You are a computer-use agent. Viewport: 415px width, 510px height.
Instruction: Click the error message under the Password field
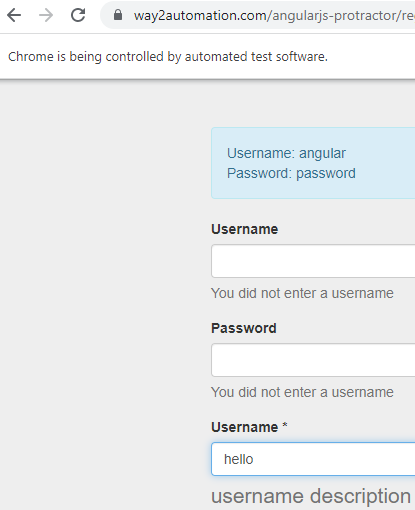pyautogui.click(x=302, y=392)
